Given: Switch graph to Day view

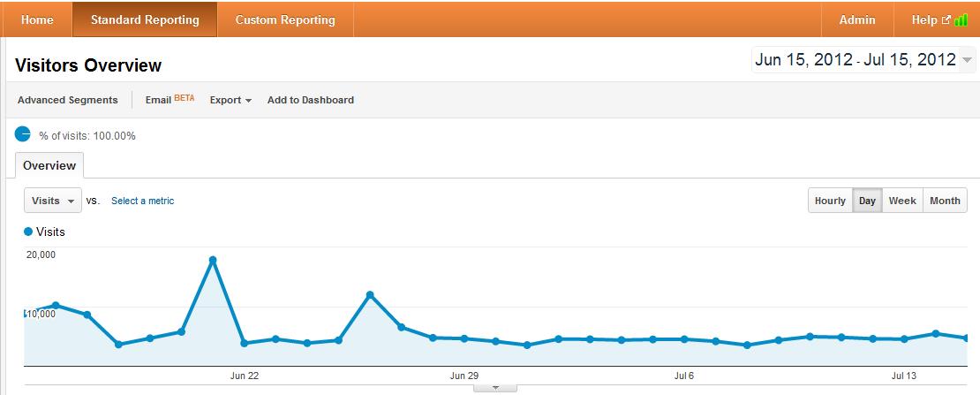Looking at the screenshot, I should pyautogui.click(x=867, y=201).
